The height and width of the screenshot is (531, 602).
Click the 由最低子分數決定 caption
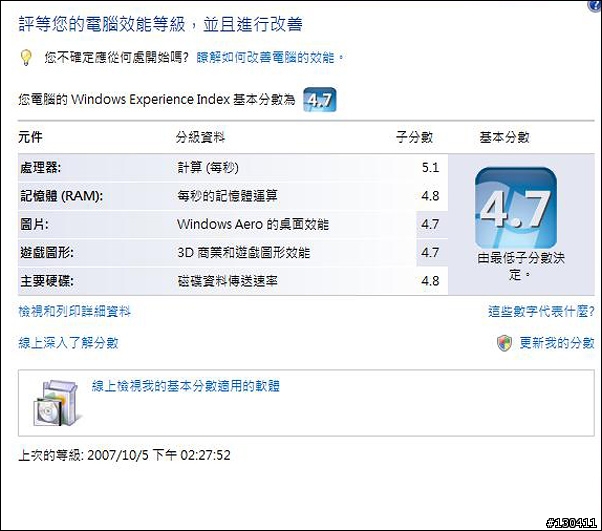[x=521, y=266]
